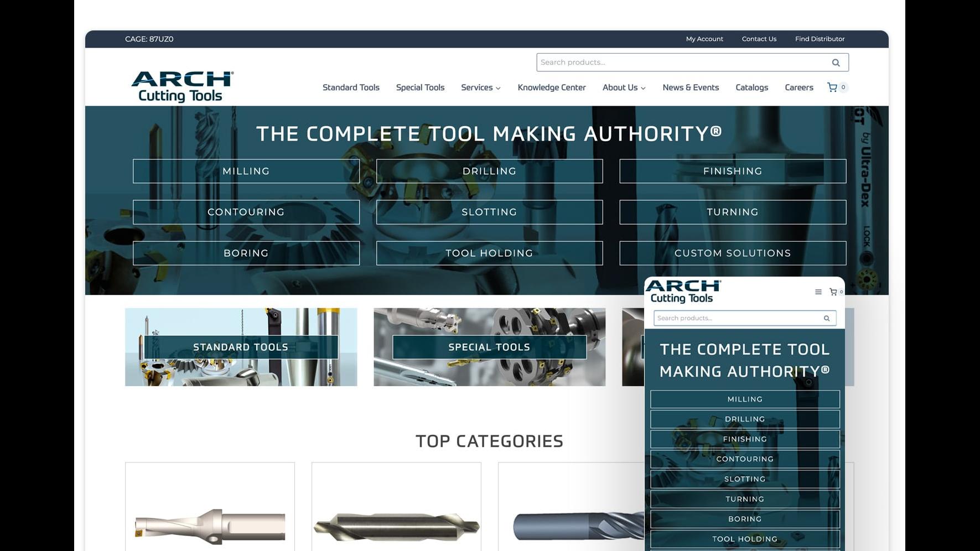Open the Contact Us link
980x551 pixels.
759,39
